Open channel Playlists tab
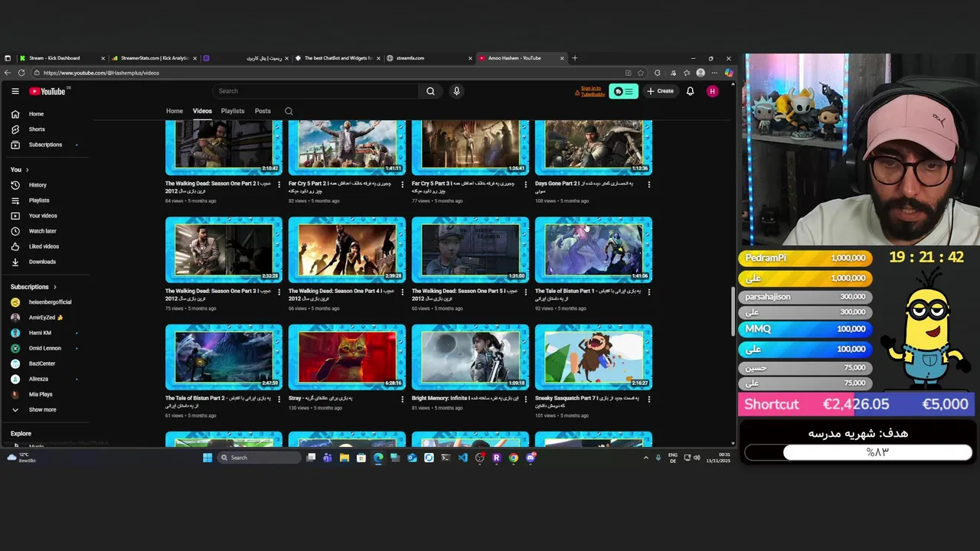 pyautogui.click(x=233, y=111)
